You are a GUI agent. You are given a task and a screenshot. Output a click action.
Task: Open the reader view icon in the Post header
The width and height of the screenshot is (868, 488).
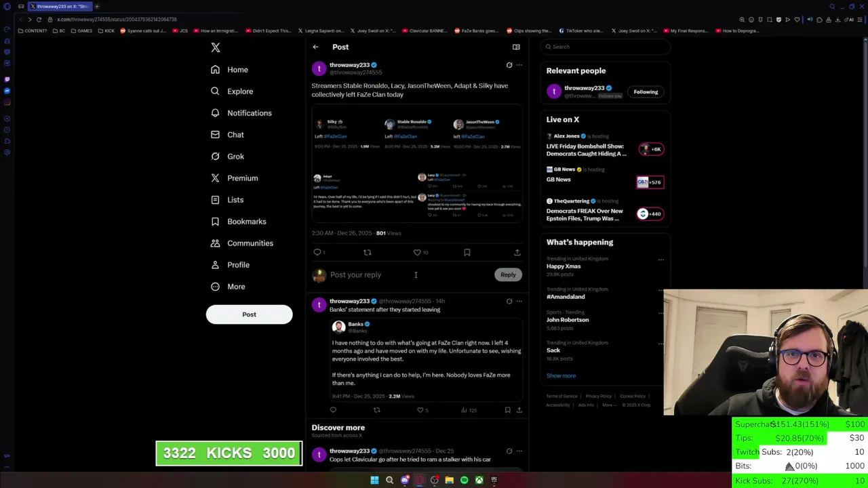[x=516, y=47]
